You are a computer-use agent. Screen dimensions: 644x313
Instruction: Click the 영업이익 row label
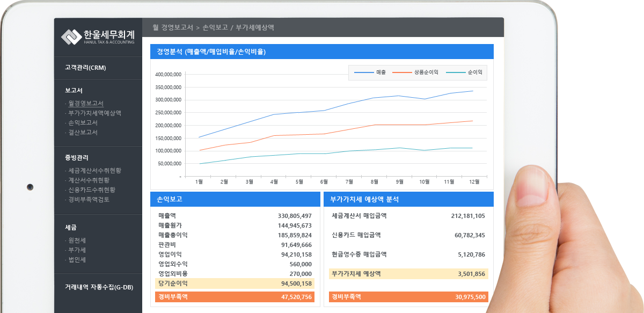coord(170,254)
